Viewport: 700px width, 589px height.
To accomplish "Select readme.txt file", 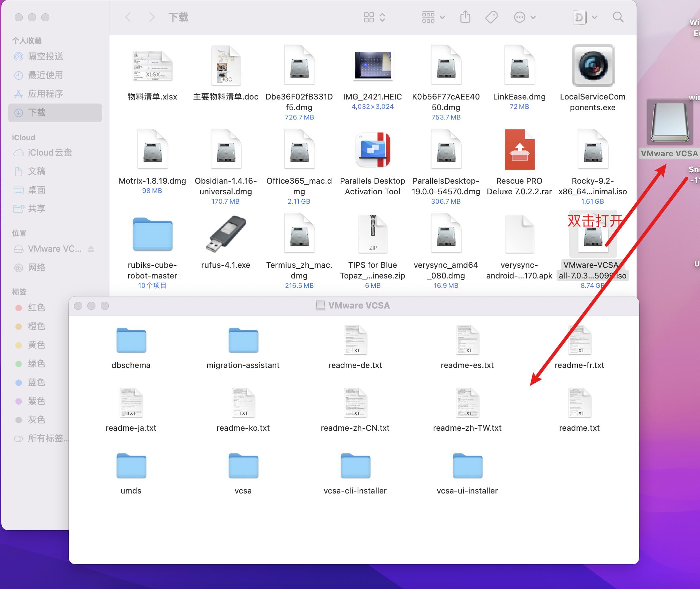I will pos(580,403).
